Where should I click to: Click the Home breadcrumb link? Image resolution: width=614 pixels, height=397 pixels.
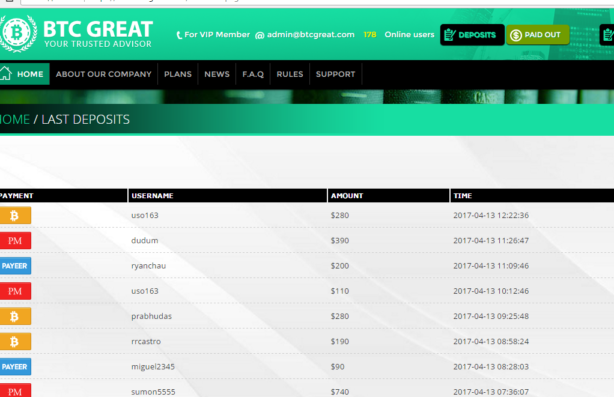click(x=14, y=119)
